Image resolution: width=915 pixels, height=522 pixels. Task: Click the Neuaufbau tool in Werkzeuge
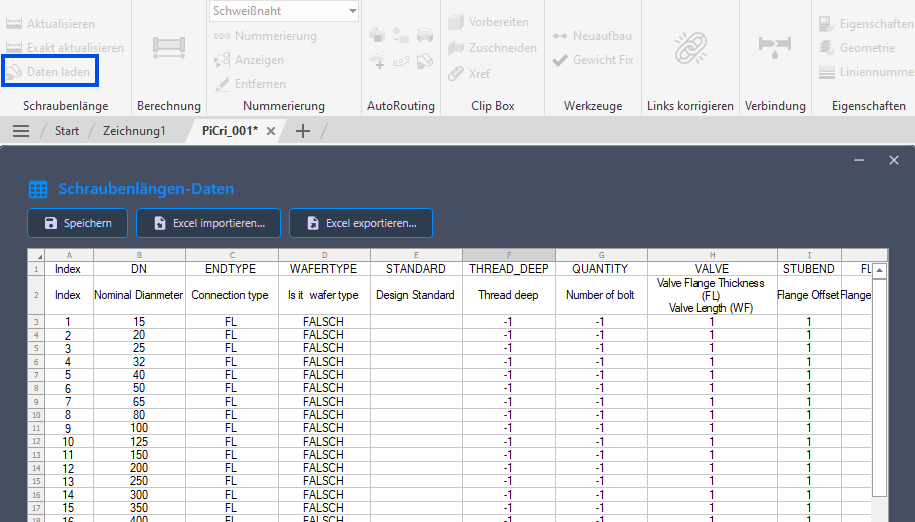pyautogui.click(x=592, y=36)
